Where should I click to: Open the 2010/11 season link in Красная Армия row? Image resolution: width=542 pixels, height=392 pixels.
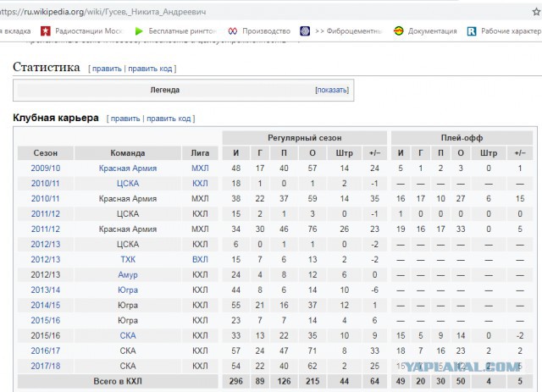[45, 199]
